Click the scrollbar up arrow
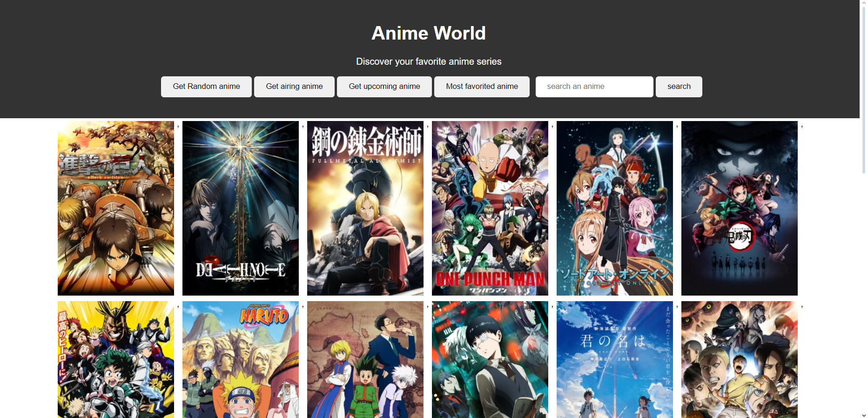The height and width of the screenshot is (418, 868). (864, 3)
